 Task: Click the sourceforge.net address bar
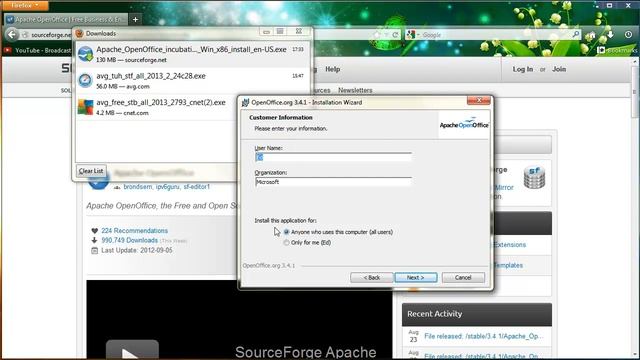click(x=51, y=35)
